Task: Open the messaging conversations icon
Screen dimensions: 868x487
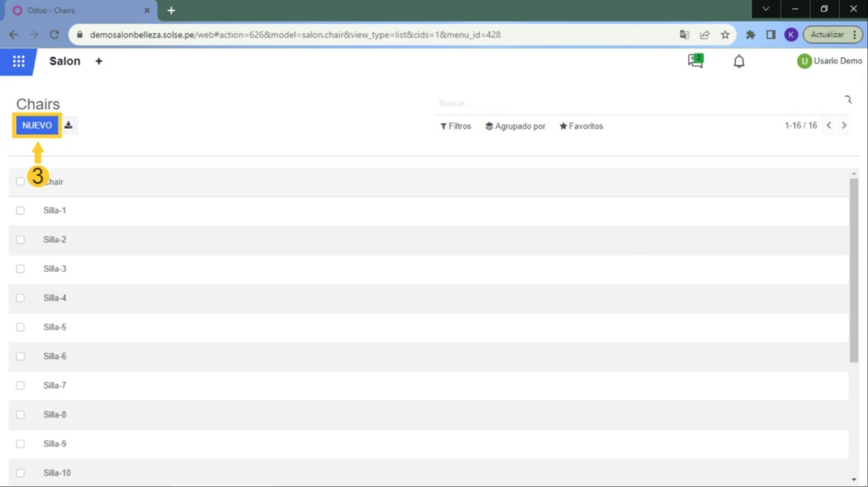Action: pyautogui.click(x=695, y=61)
